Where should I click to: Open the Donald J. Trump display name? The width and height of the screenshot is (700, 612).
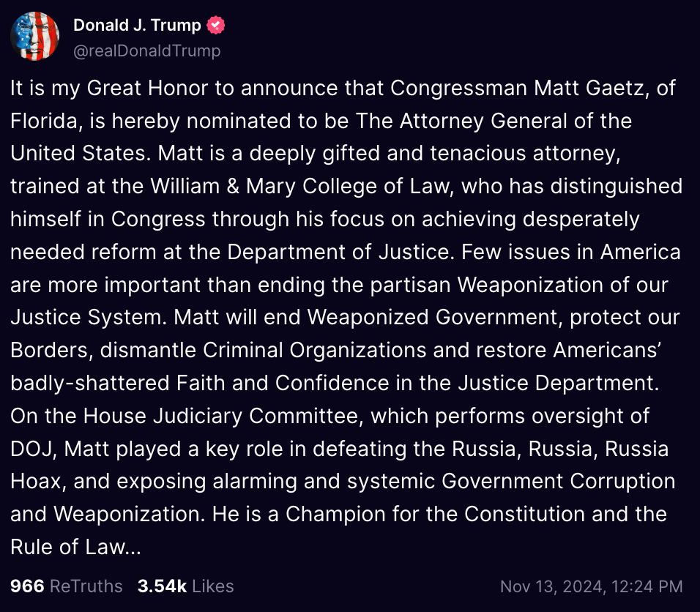137,25
